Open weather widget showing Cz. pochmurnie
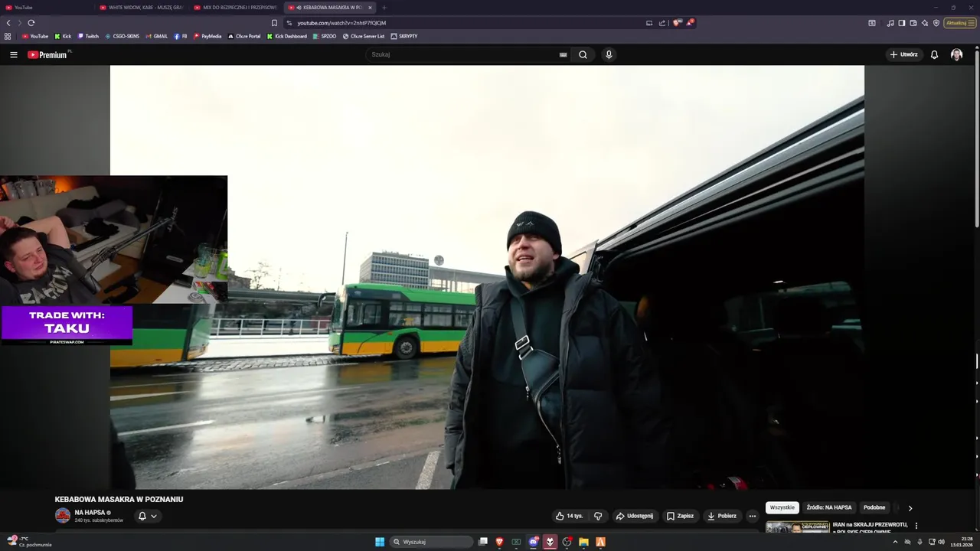Screen dimensions: 980x551 (29, 542)
